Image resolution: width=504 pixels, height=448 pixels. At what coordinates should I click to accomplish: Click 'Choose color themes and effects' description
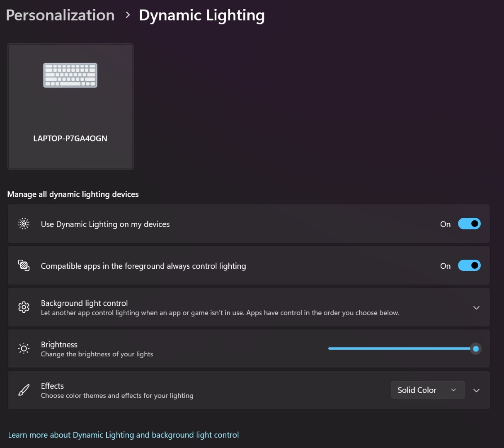coord(117,396)
